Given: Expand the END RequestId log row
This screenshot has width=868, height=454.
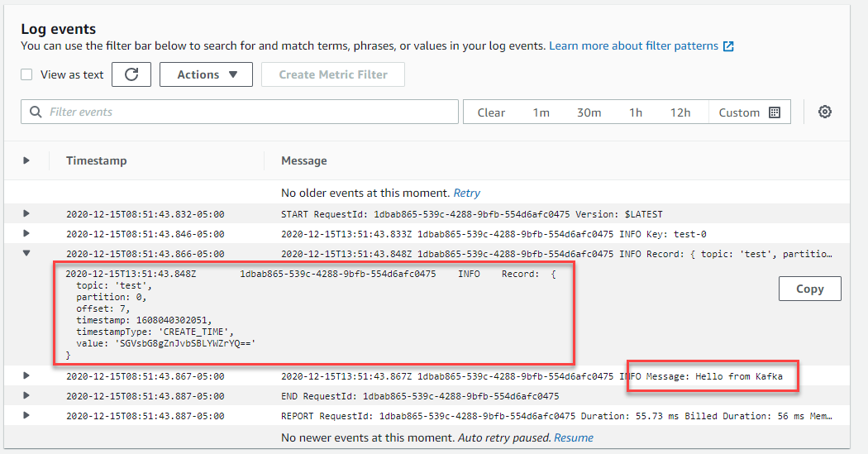Looking at the screenshot, I should coord(26,396).
